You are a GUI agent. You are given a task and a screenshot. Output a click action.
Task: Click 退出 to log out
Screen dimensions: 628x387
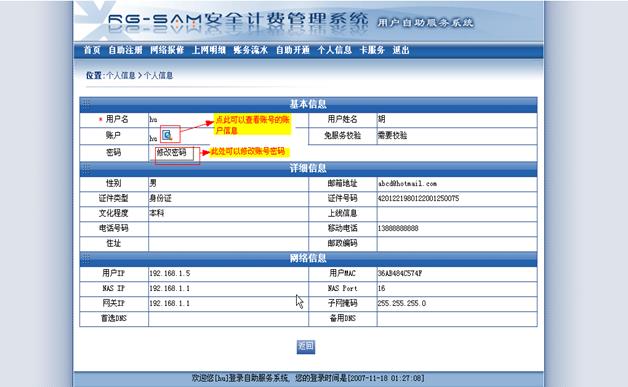click(x=401, y=50)
